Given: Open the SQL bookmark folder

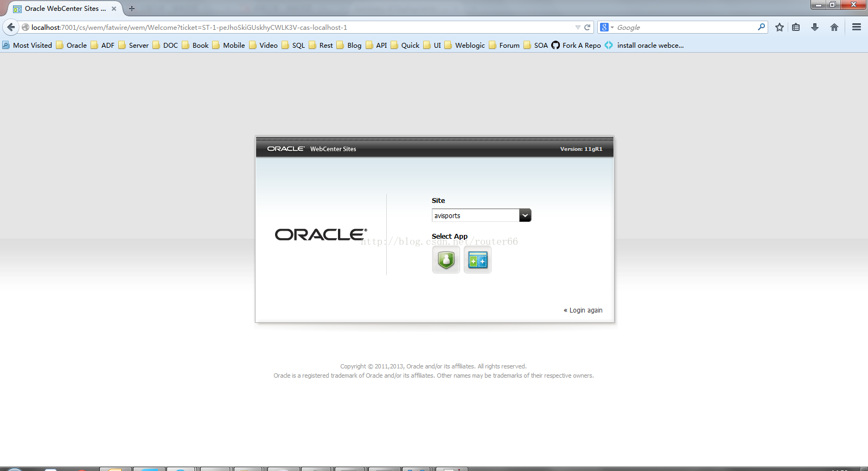Looking at the screenshot, I should [x=293, y=45].
